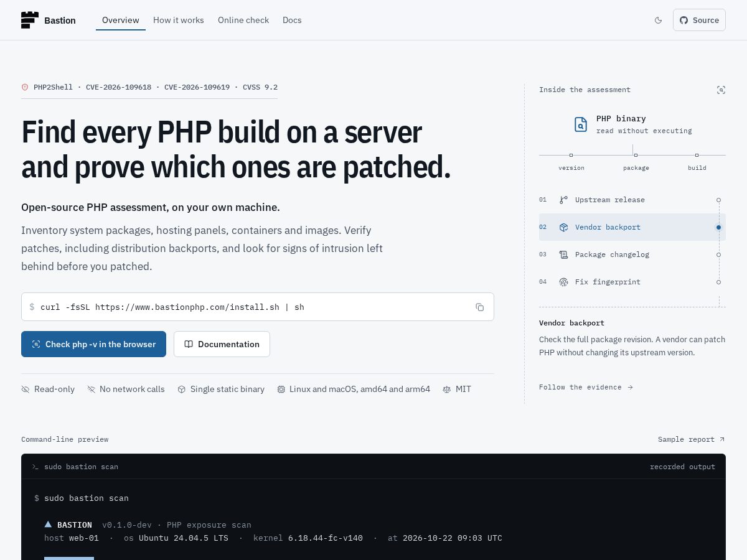Click the package icon for Vendor backport

pyautogui.click(x=563, y=227)
